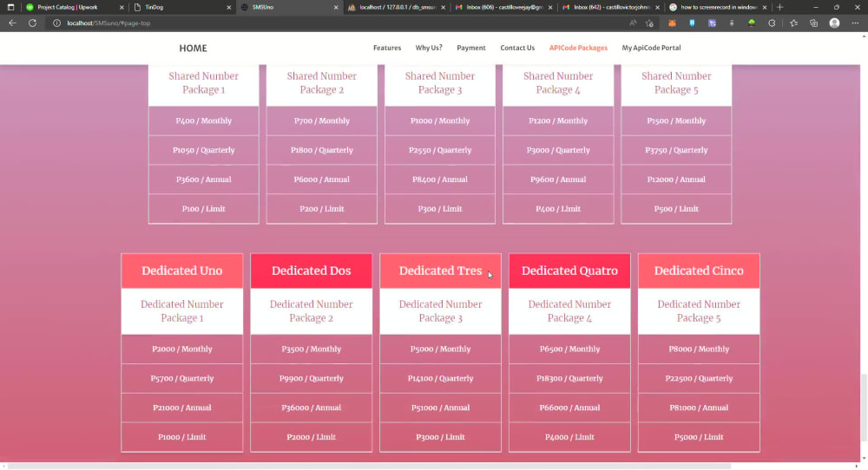Click the horizontal page scrollbar

click(x=371, y=467)
